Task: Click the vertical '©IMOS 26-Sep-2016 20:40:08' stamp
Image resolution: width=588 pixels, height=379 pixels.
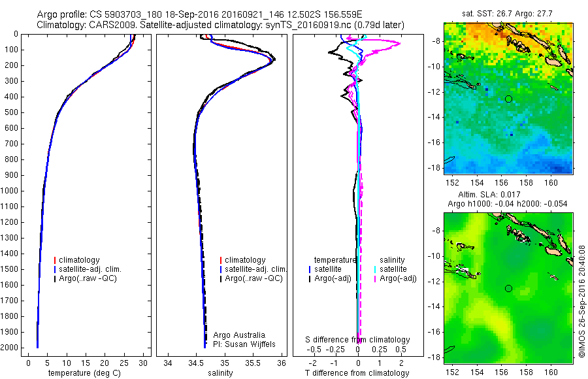Action: coord(581,301)
